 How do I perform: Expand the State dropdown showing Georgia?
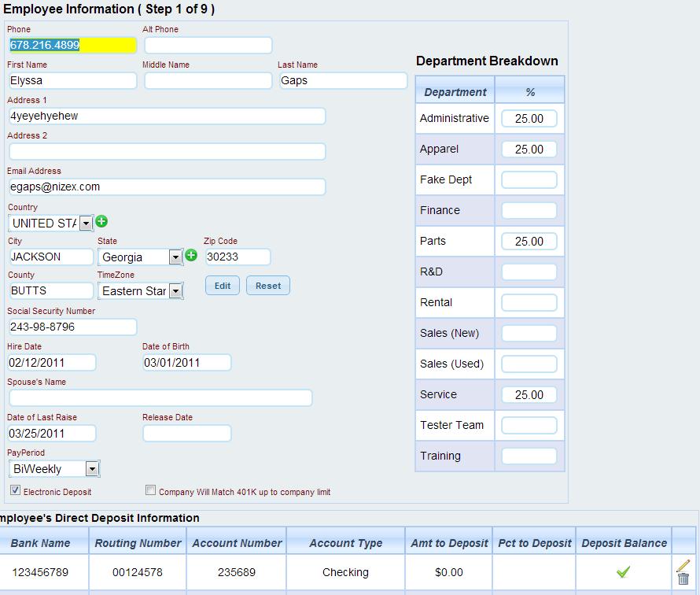coord(175,257)
